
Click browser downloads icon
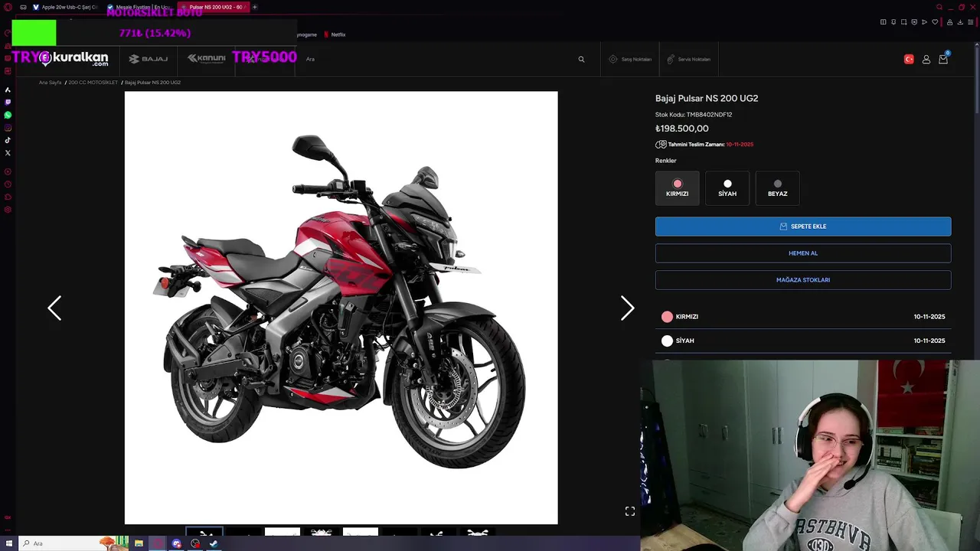(960, 22)
